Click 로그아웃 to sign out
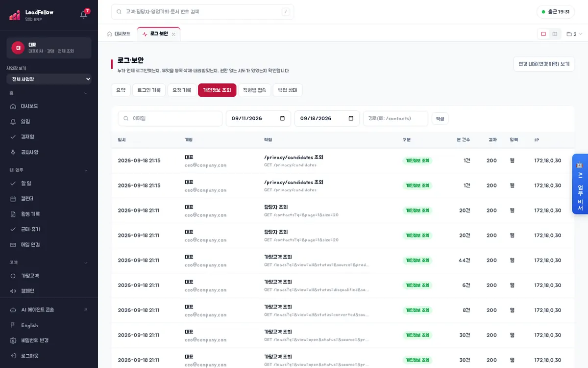588x368 pixels. (49, 356)
